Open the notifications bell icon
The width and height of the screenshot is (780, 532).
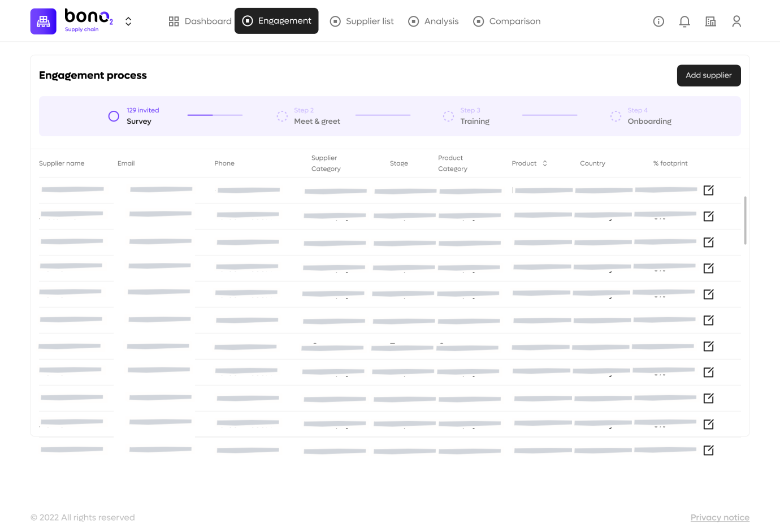click(x=684, y=21)
